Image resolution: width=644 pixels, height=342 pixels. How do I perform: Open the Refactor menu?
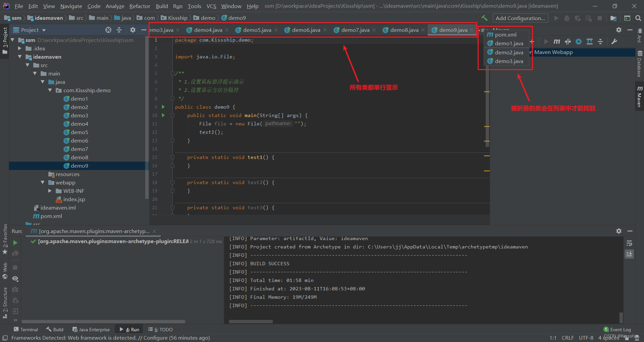[x=140, y=6]
